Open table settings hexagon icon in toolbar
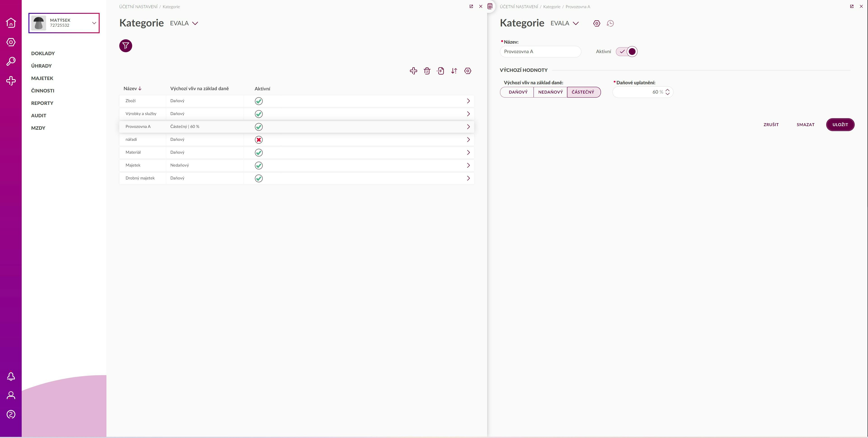This screenshot has height=438, width=868. [x=468, y=71]
